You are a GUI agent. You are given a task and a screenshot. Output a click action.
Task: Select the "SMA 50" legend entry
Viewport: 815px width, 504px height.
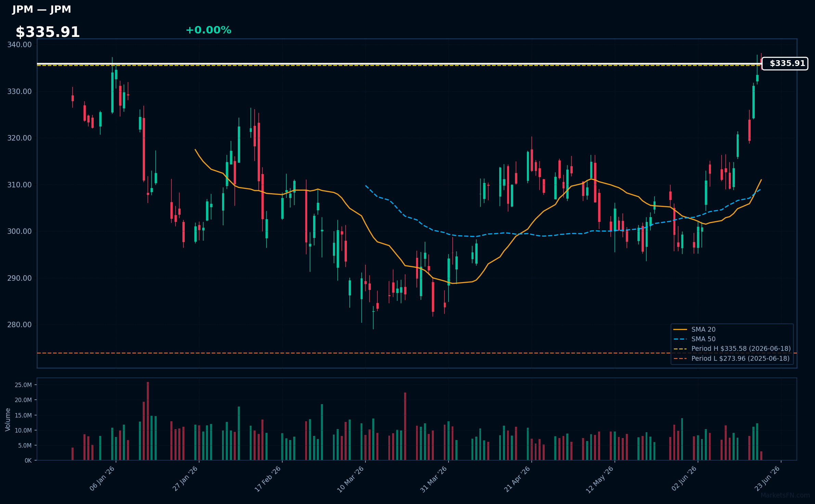coord(695,339)
